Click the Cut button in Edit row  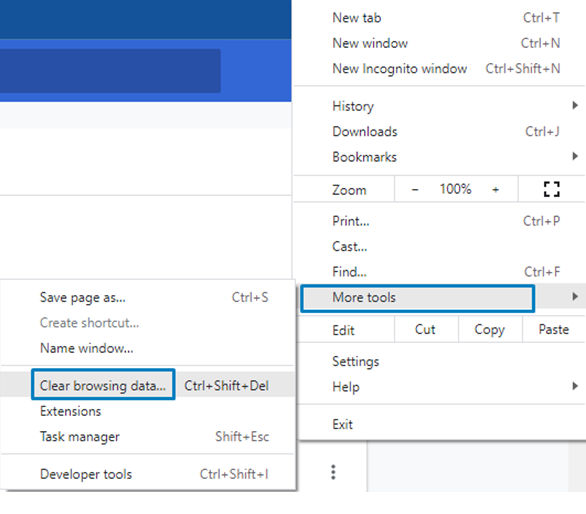(425, 329)
